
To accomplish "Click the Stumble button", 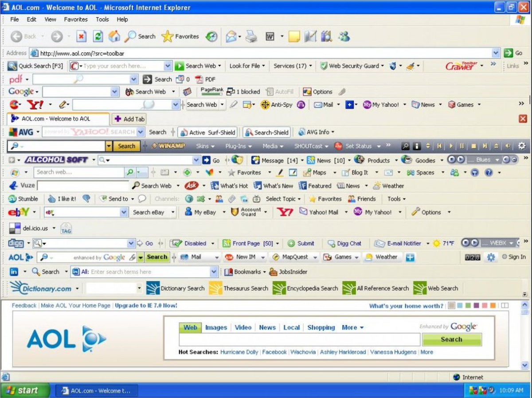I will point(23,199).
